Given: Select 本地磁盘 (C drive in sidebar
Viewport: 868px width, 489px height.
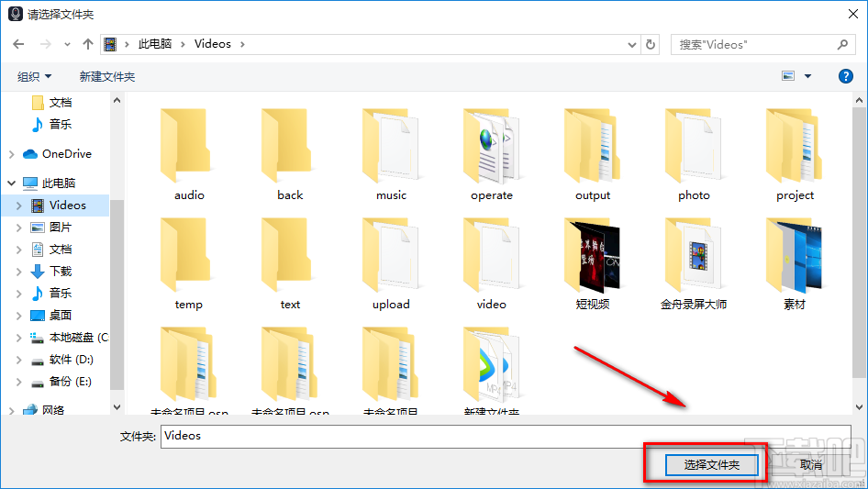Looking at the screenshot, I should pos(69,338).
